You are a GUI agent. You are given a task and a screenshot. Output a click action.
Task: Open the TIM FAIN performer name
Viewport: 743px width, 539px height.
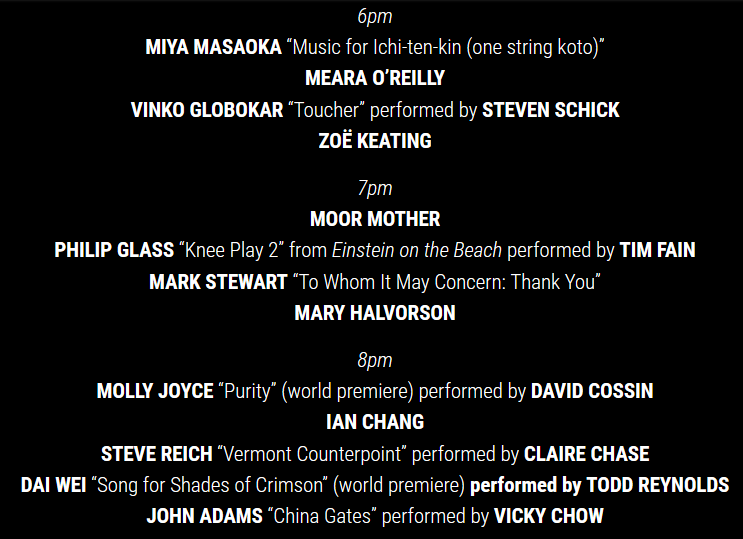(x=657, y=250)
